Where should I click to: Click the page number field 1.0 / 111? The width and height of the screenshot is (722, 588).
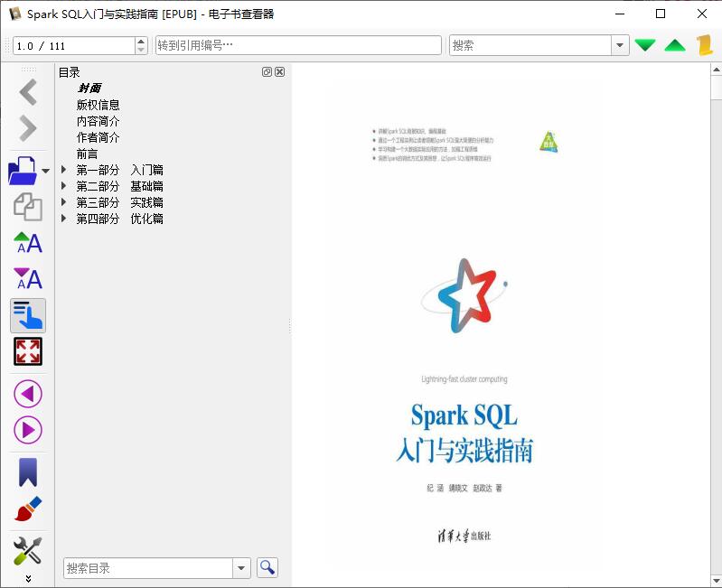74,45
